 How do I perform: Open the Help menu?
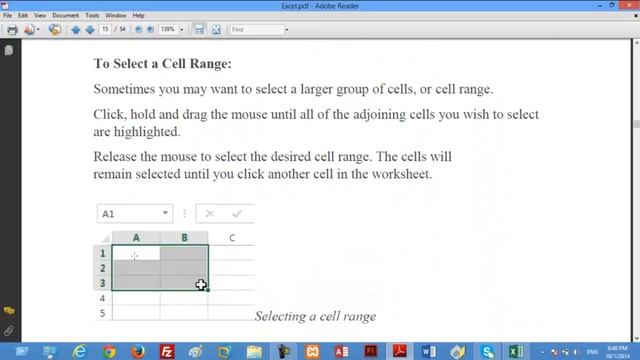click(138, 16)
